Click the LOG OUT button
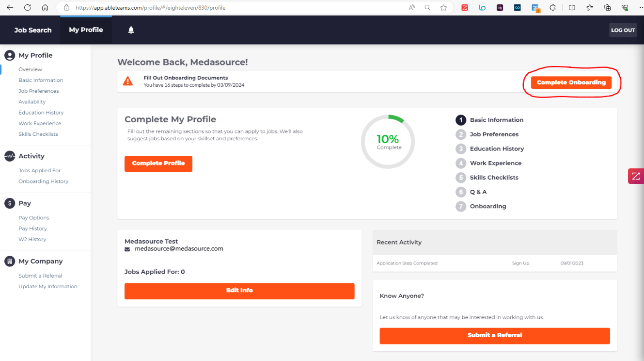This screenshot has width=644, height=361. (x=623, y=30)
